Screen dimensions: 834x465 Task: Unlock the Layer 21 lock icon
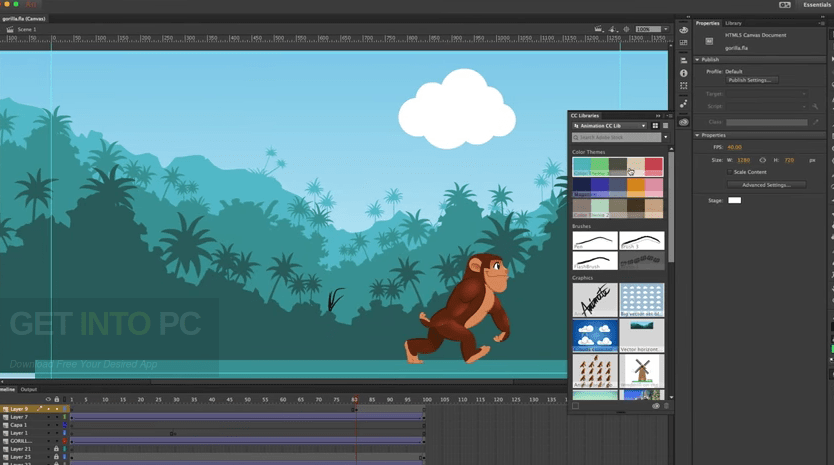[x=56, y=449]
